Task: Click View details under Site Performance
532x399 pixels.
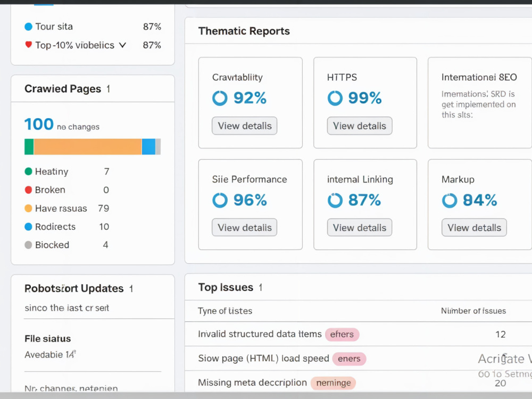Action: 244,227
